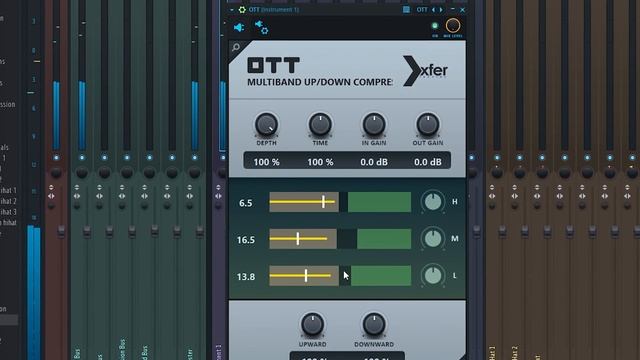The height and width of the screenshot is (360, 640).
Task: Click the red mixer track volume fader
Action: pyautogui.click(x=61, y=231)
